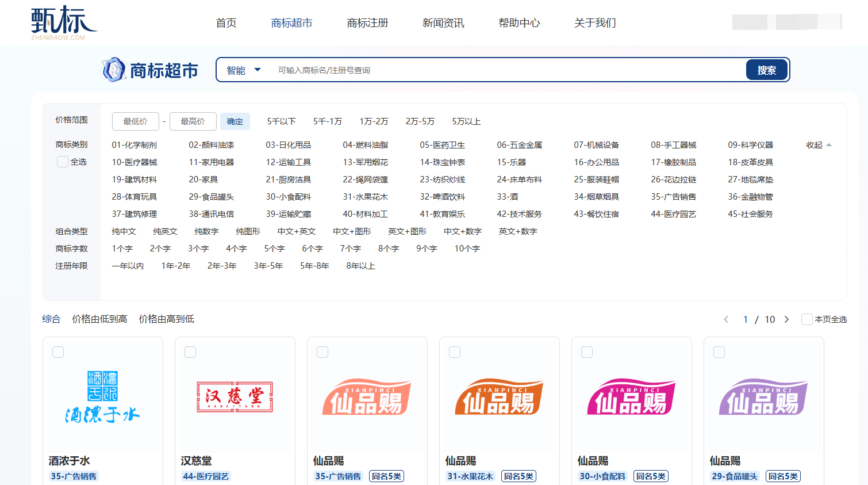Check the 全选 category checkbox
The height and width of the screenshot is (485, 868).
coord(62,162)
